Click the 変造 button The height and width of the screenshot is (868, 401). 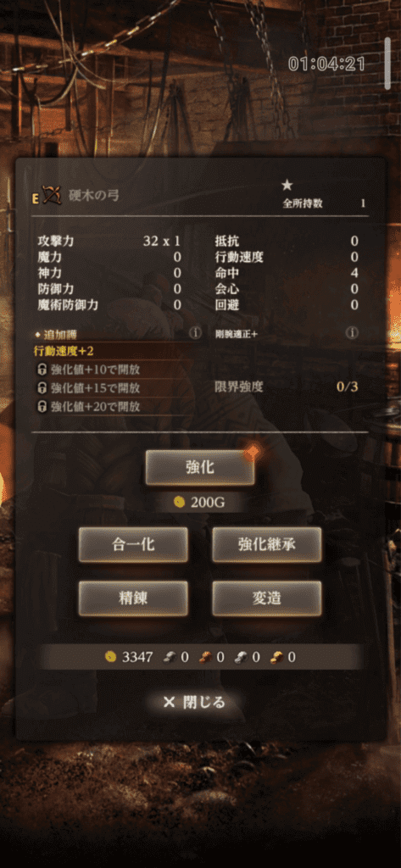coord(267,598)
